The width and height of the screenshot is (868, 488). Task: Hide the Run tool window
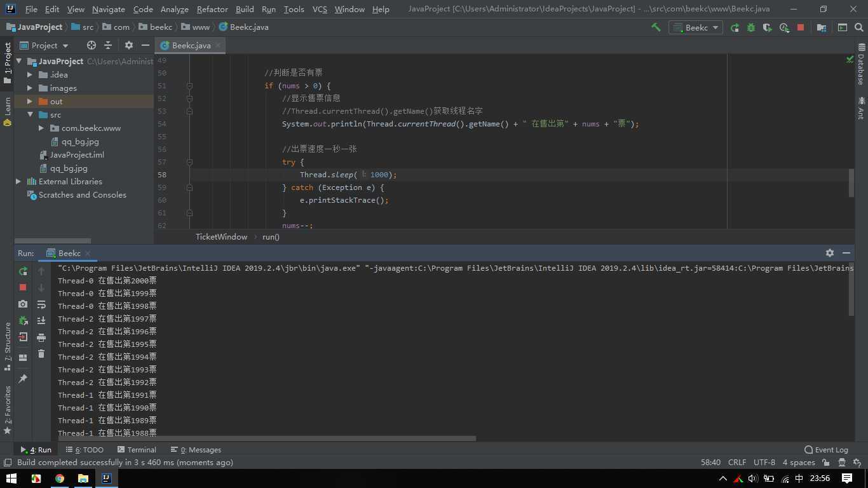846,253
